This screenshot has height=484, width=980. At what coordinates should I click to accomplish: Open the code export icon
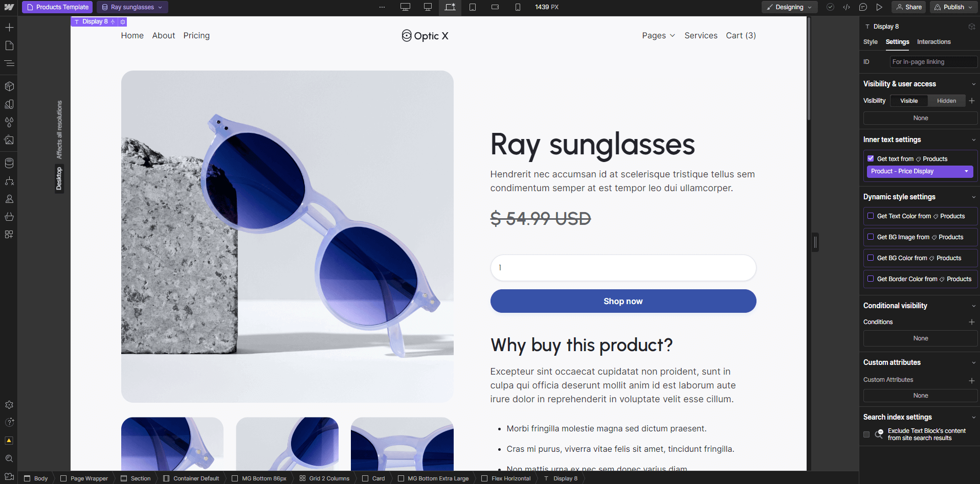[x=847, y=7]
